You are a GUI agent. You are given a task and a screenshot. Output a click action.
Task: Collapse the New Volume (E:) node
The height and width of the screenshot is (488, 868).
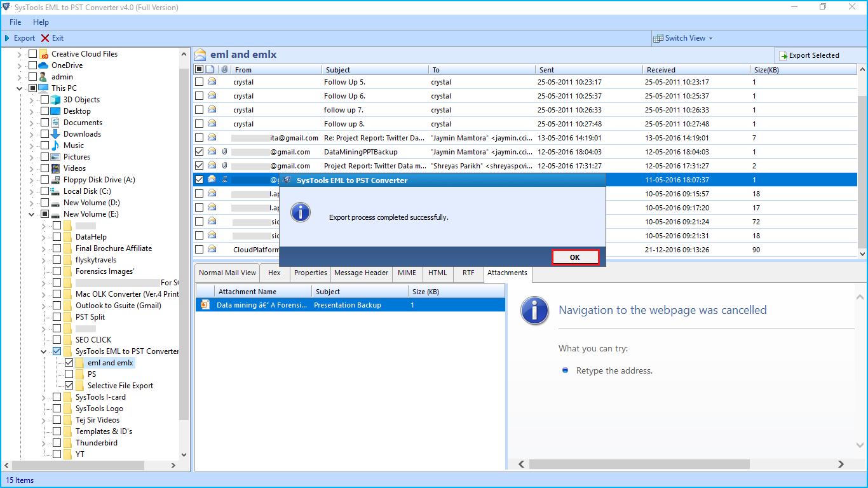click(x=31, y=214)
